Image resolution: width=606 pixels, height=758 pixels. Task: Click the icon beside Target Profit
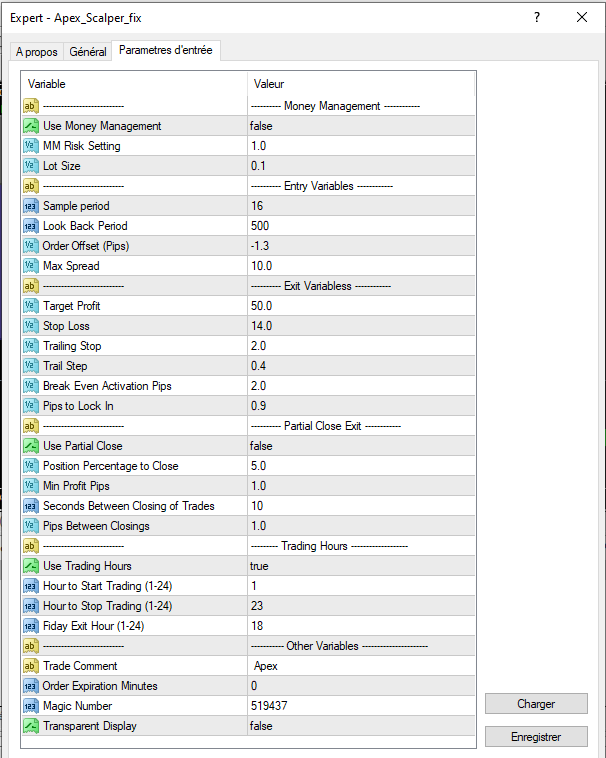[31, 306]
